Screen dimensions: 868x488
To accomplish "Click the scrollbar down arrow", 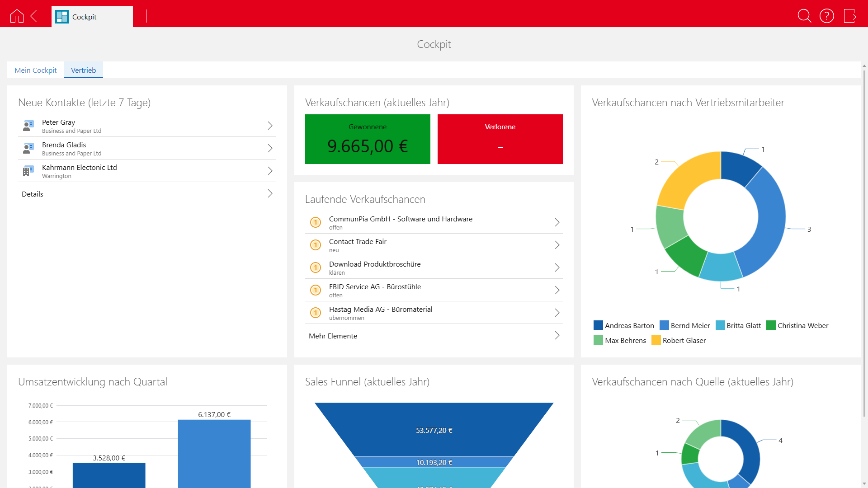I will click(x=864, y=484).
